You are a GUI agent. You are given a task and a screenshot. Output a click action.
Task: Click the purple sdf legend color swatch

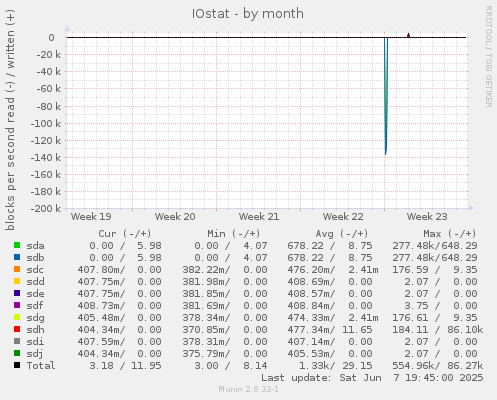click(17, 305)
